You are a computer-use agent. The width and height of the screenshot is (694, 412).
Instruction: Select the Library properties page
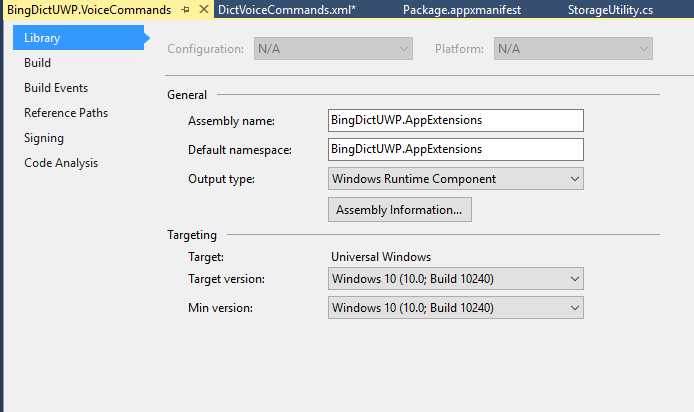(x=42, y=38)
